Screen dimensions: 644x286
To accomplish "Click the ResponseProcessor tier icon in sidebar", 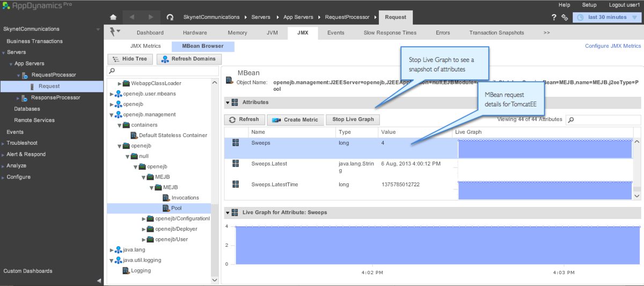I will click(x=25, y=97).
